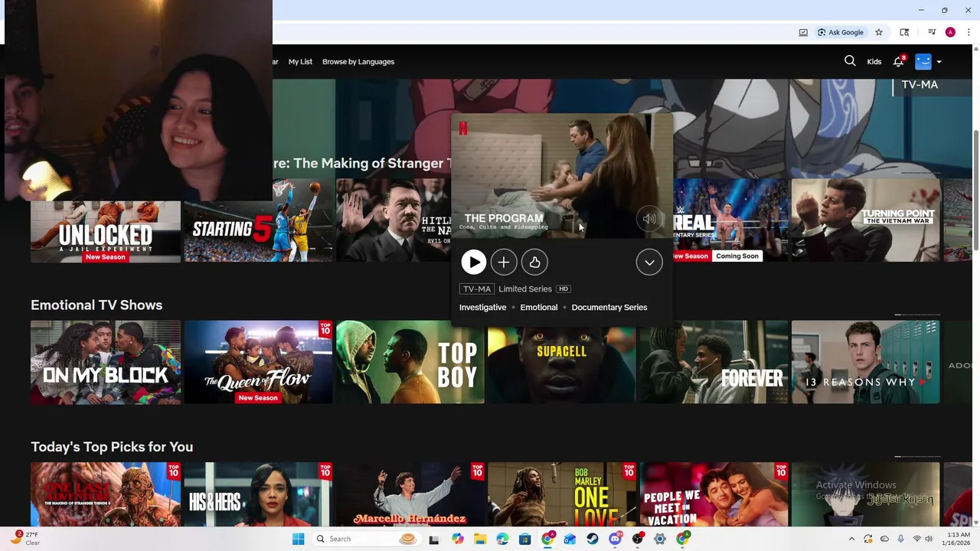This screenshot has width=980, height=551.
Task: Select Supacell show
Action: coord(562,362)
